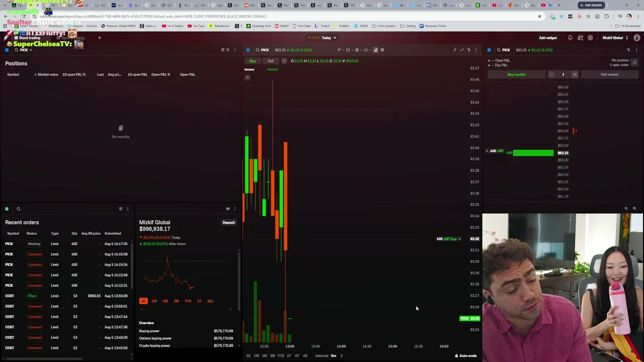Open the Mizkif Global account dropdown

tap(615, 38)
